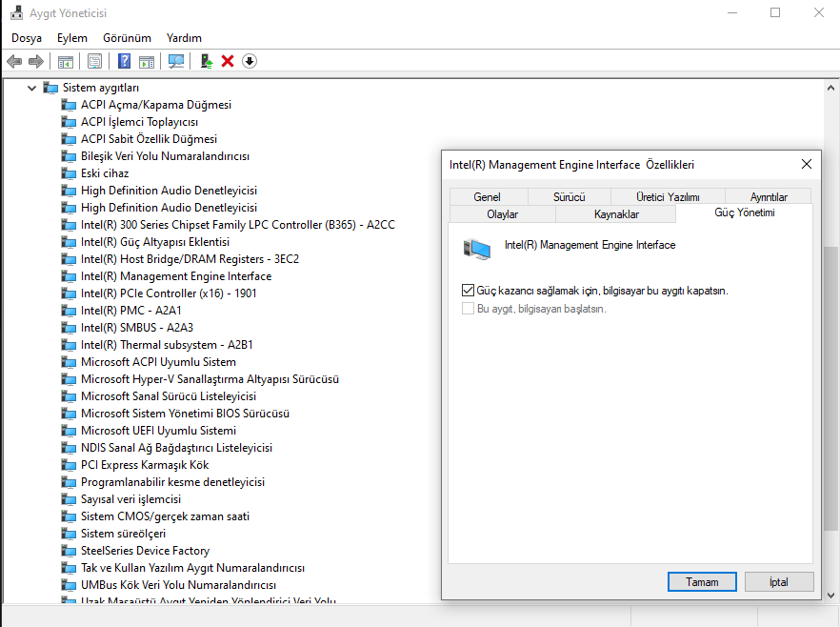Click the 'Bu aygıt, bilgisayarı başlatsın' checkbox
This screenshot has height=627, width=840.
pos(468,309)
